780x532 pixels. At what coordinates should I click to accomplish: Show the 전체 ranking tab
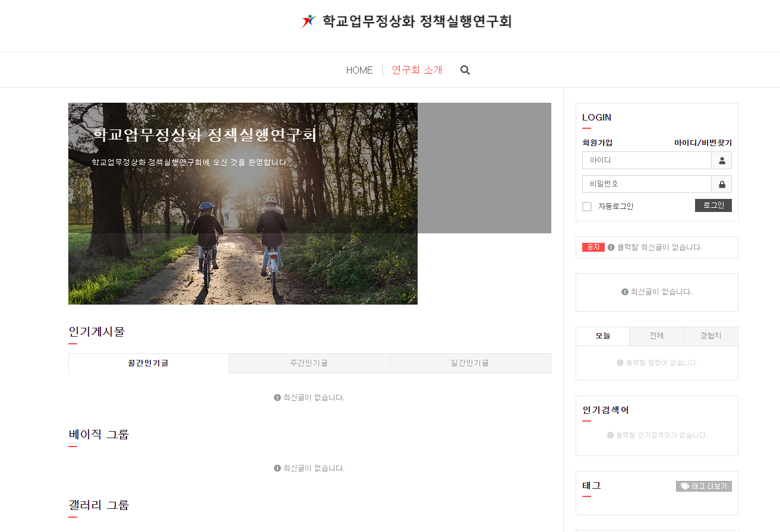[656, 336]
